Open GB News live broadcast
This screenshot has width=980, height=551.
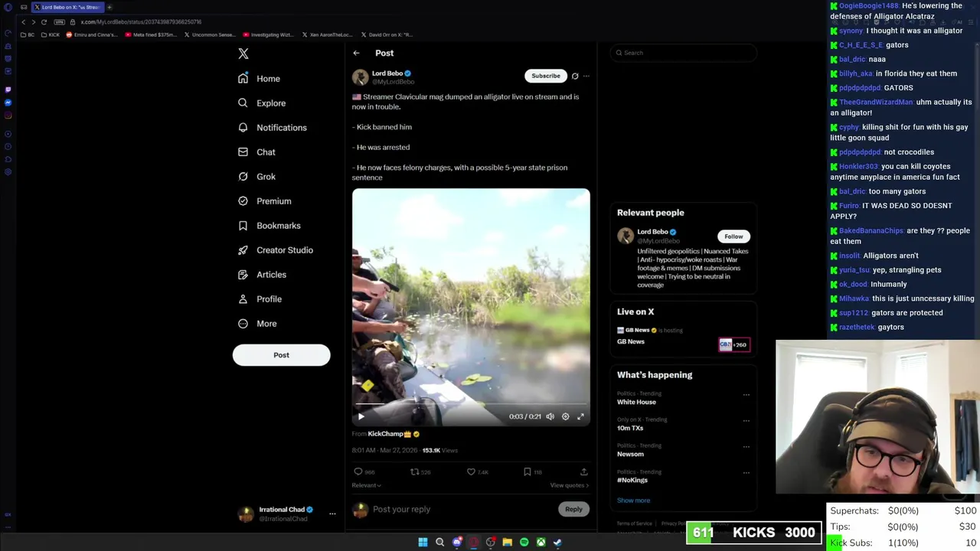click(x=682, y=337)
